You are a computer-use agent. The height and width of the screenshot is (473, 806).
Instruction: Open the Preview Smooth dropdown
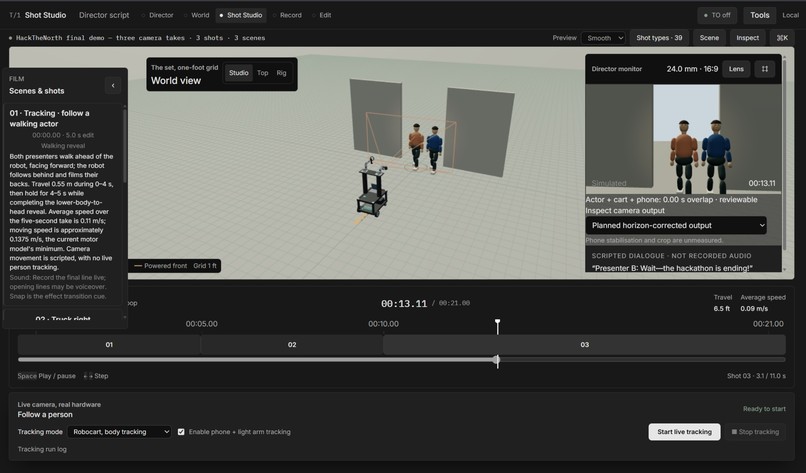(x=603, y=38)
